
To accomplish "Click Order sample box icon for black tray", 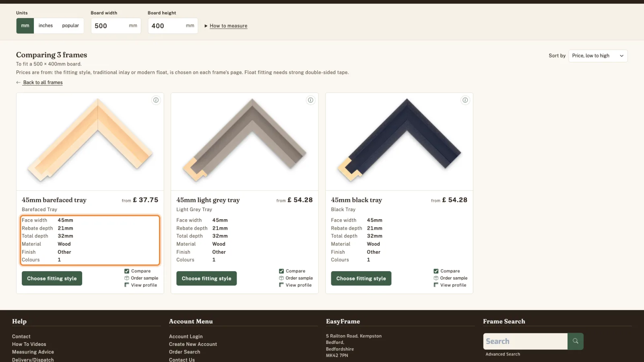I will coord(436,278).
